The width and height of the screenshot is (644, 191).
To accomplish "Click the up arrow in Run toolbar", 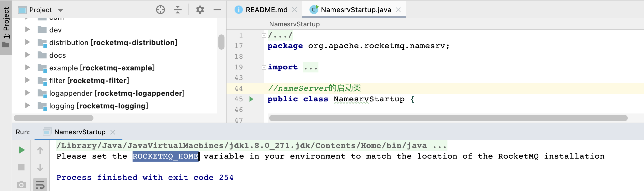I will click(x=40, y=150).
